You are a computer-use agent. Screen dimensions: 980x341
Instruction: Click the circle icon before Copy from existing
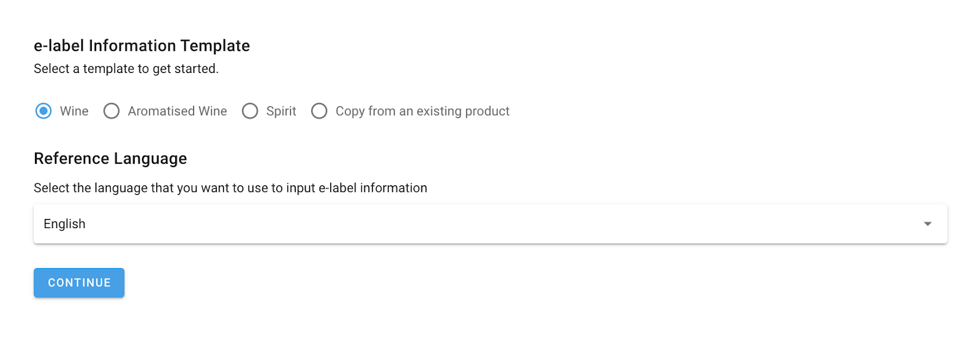coord(319,111)
